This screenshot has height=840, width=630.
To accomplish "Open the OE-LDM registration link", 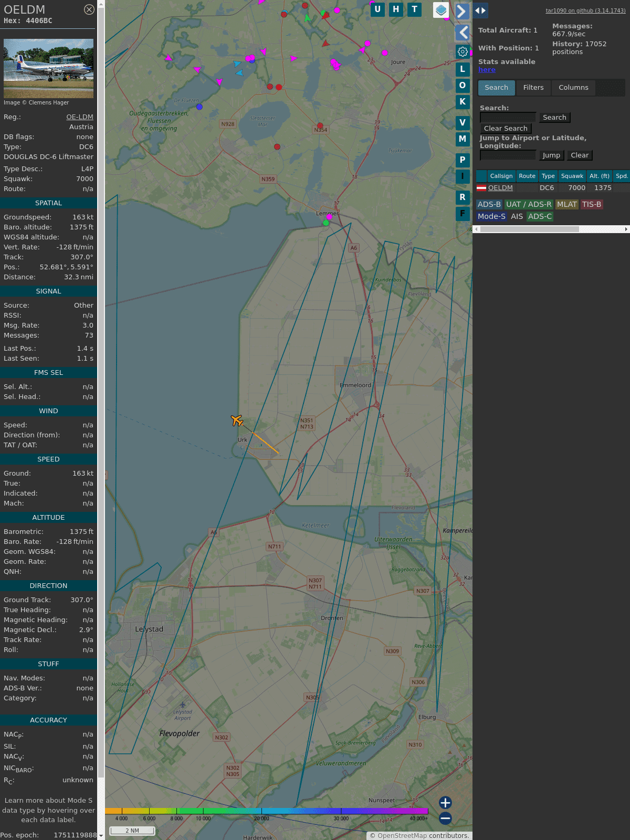I will coord(80,117).
